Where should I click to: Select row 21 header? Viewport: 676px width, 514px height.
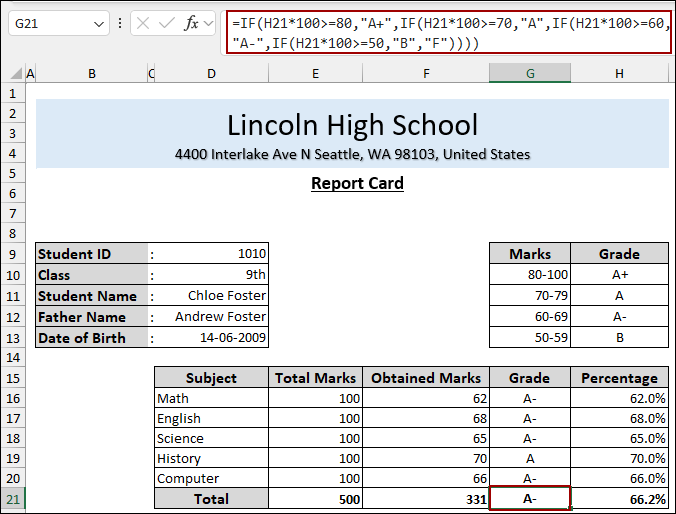click(13, 499)
